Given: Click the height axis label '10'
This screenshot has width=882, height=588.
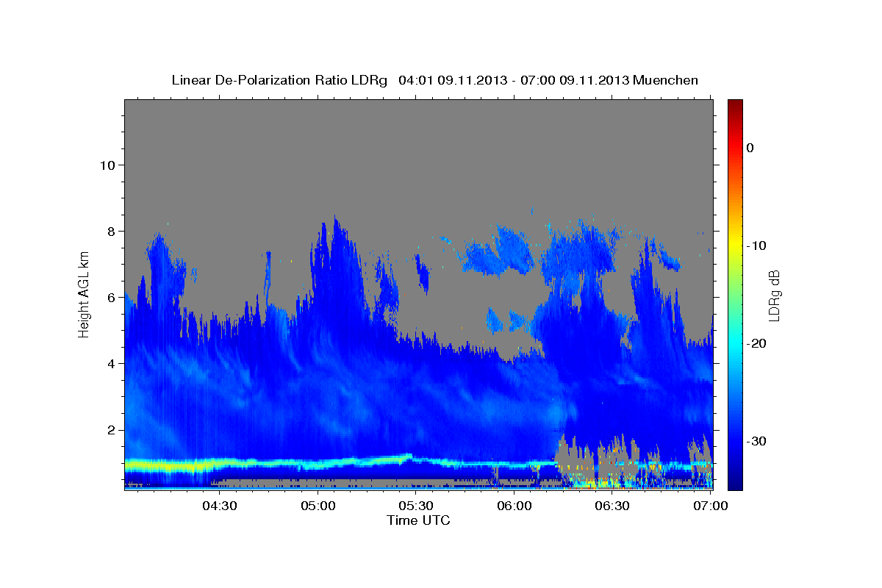Looking at the screenshot, I should 107,165.
